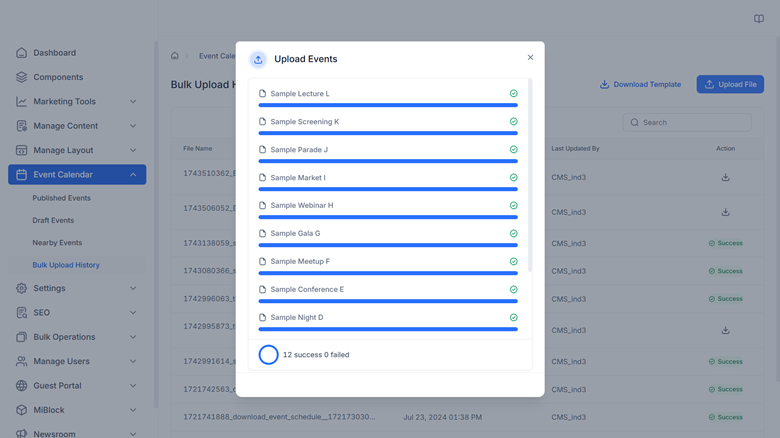Click the '12 success 0 failed' summary text
Image resolution: width=780 pixels, height=438 pixels.
coord(316,355)
